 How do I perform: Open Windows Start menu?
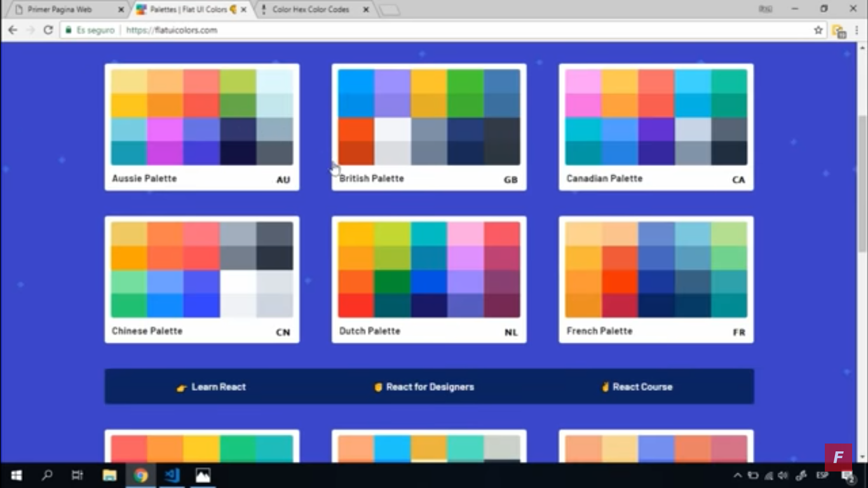point(17,475)
